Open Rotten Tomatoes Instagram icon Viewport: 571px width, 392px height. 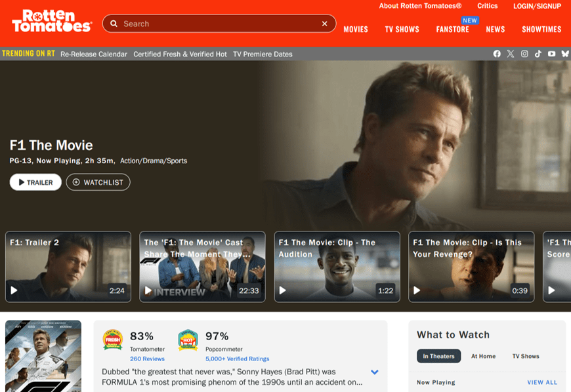coord(524,54)
